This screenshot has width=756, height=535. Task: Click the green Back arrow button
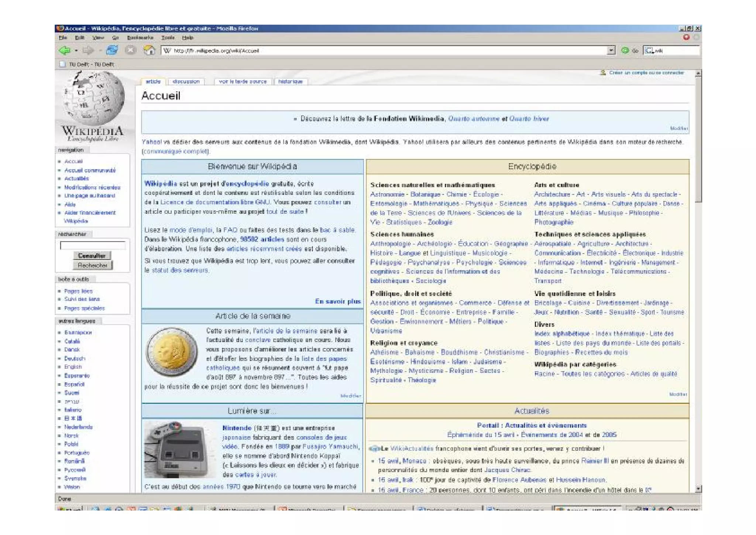coord(65,50)
